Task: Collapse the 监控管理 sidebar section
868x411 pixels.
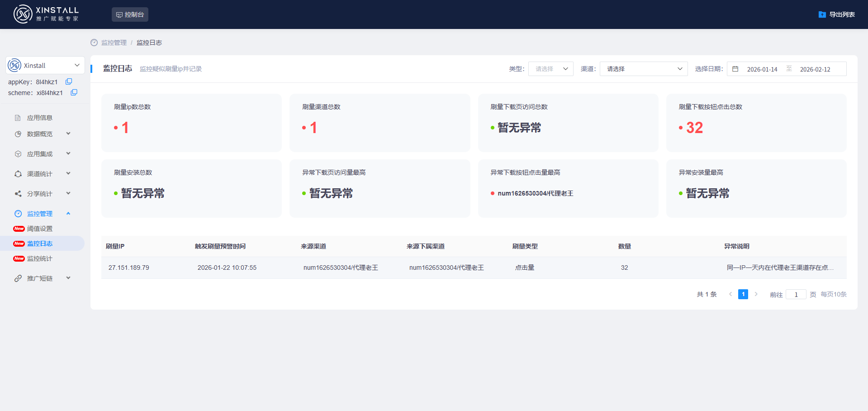Action: 68,213
